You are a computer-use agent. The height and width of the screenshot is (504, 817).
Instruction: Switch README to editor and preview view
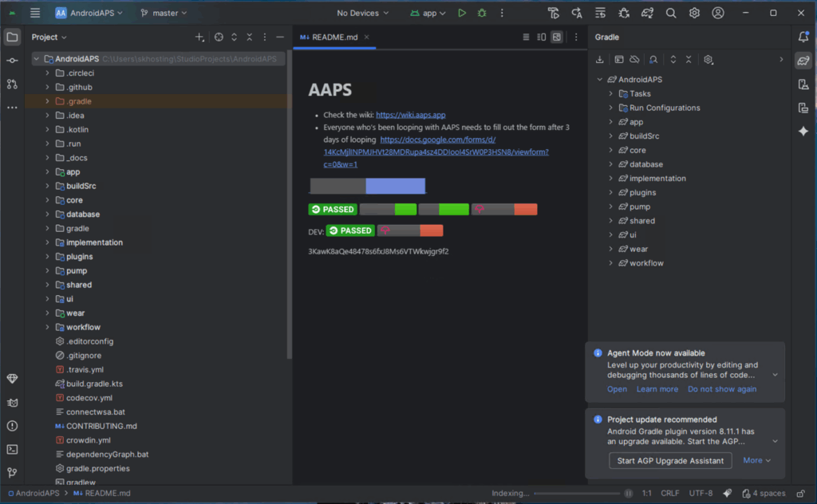(x=542, y=37)
